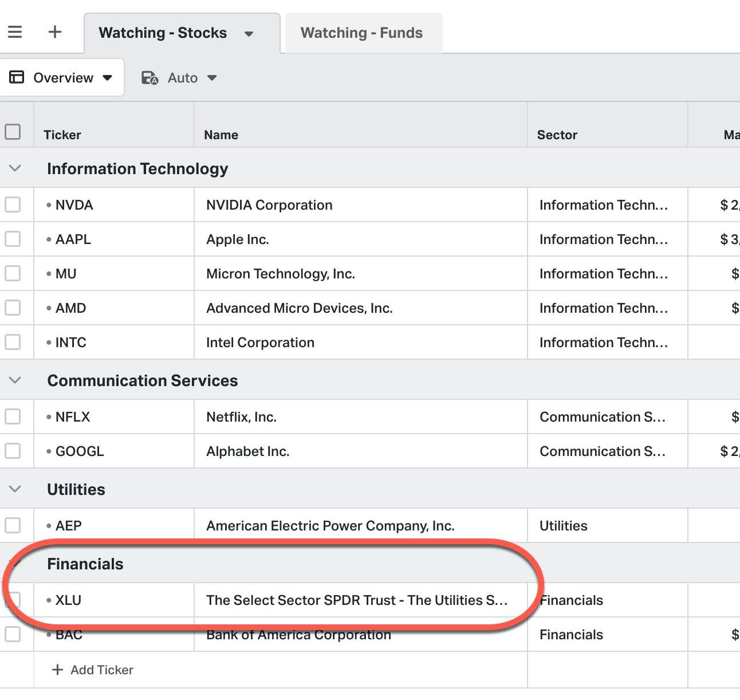Click Netflix, Inc. name cell
Screen dimensions: 740x700
pyautogui.click(x=361, y=417)
